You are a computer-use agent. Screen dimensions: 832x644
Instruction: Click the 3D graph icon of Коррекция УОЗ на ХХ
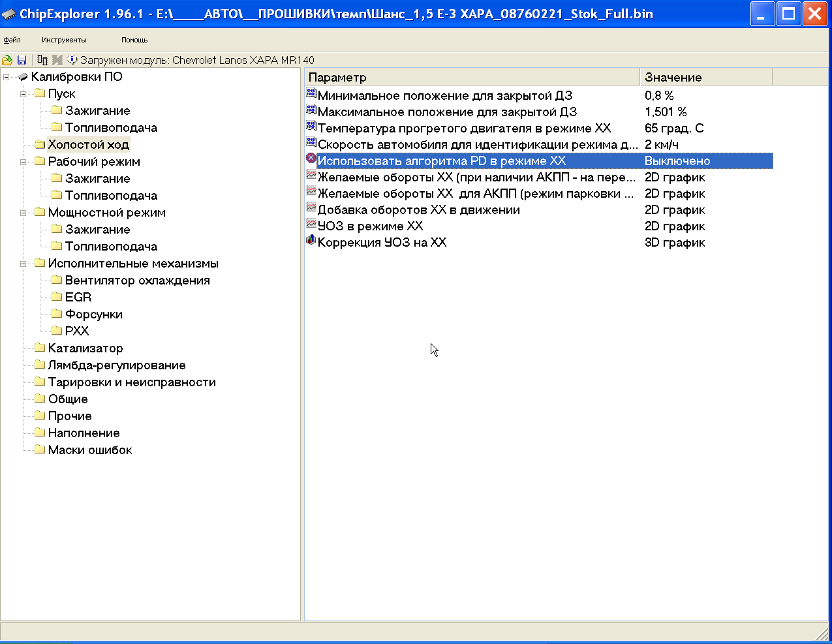point(311,240)
